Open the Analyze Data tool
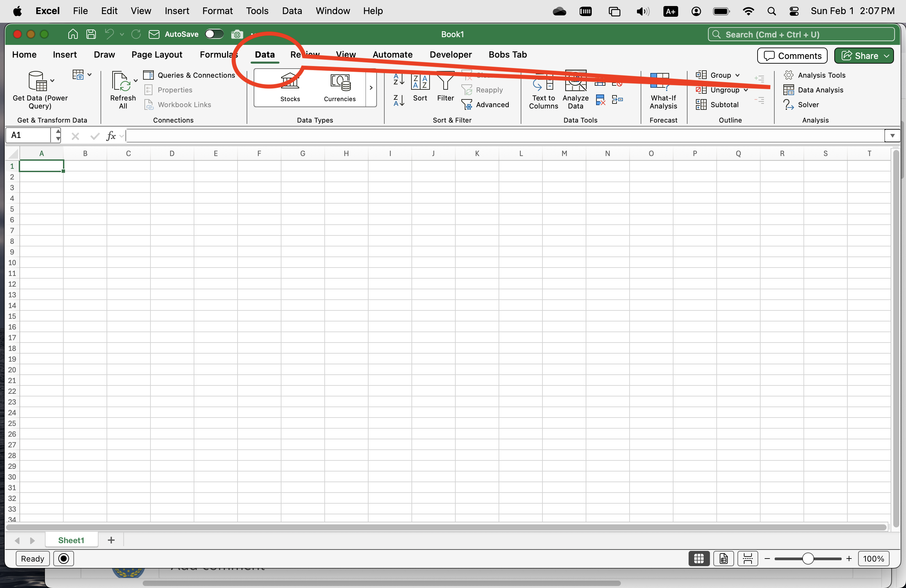This screenshot has width=906, height=588. tap(576, 90)
